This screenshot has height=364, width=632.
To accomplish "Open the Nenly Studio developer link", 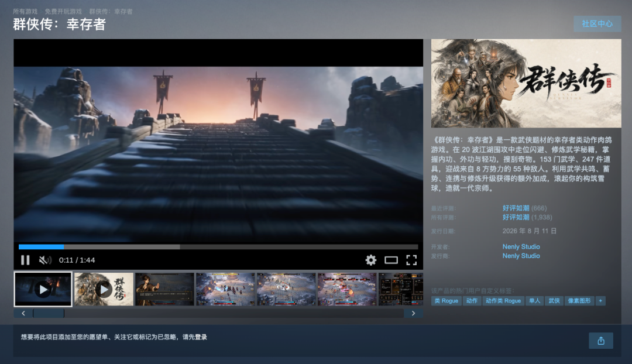I will tap(521, 247).
